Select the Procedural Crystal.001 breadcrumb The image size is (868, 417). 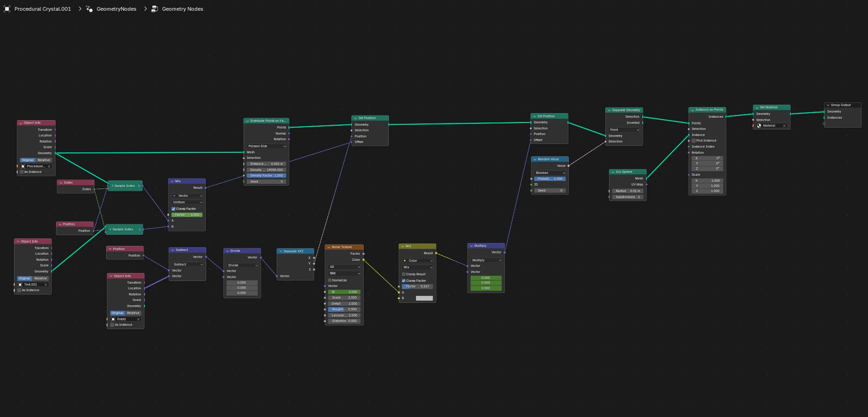tap(43, 9)
